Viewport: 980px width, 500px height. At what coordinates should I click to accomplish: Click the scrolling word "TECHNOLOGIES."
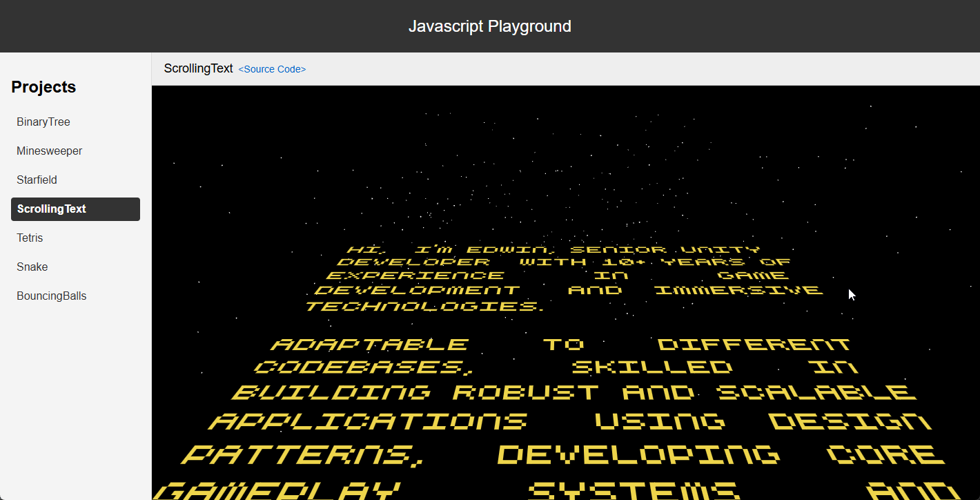(x=425, y=306)
